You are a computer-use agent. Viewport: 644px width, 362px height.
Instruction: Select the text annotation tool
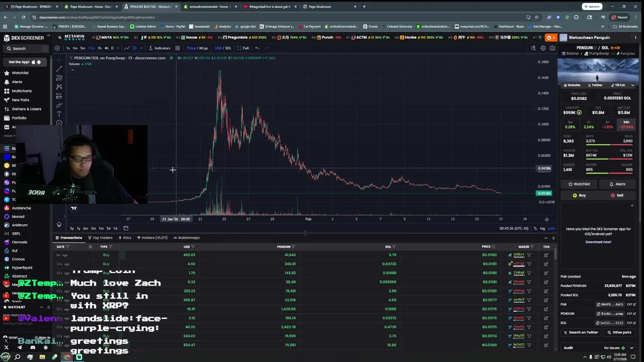pos(59,114)
